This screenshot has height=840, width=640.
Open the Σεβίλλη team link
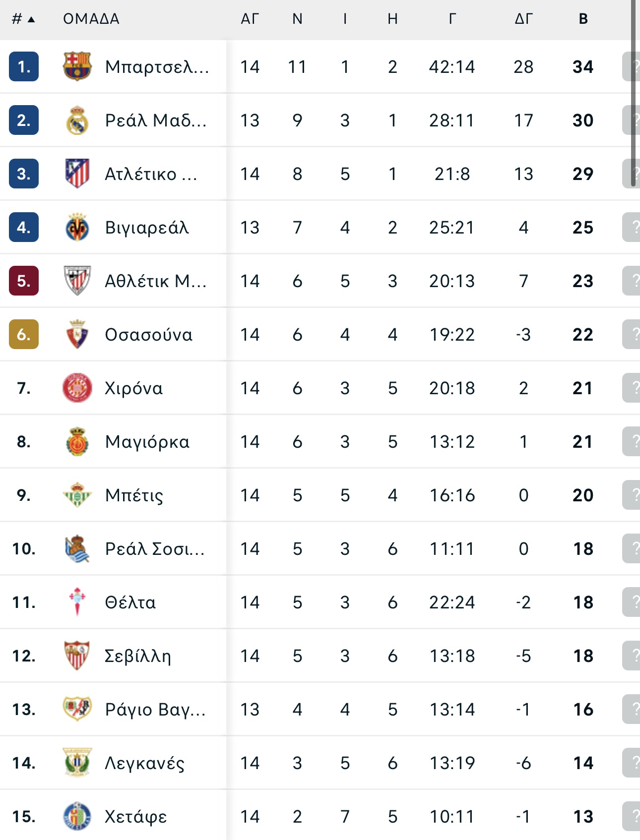pos(138,656)
